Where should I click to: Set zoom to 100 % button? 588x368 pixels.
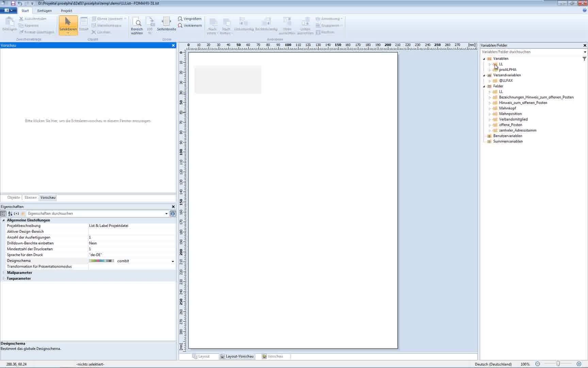150,26
